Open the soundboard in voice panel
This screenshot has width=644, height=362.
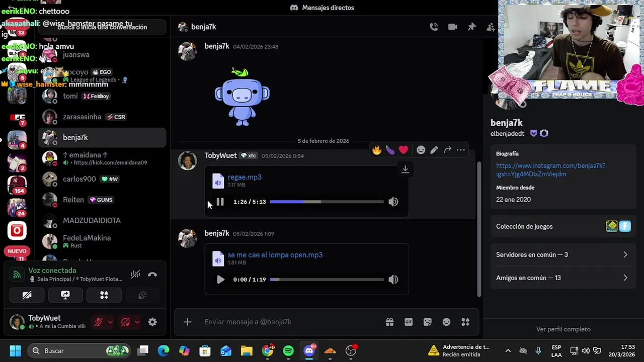coord(143,295)
